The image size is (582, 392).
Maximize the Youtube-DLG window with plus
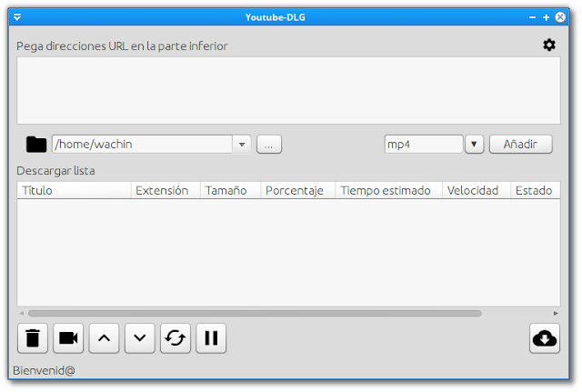coord(546,17)
